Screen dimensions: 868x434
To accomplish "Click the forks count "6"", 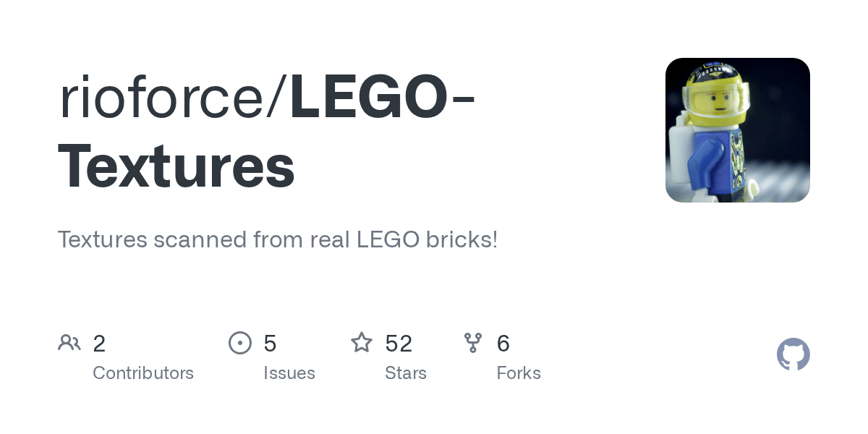I will [503, 344].
